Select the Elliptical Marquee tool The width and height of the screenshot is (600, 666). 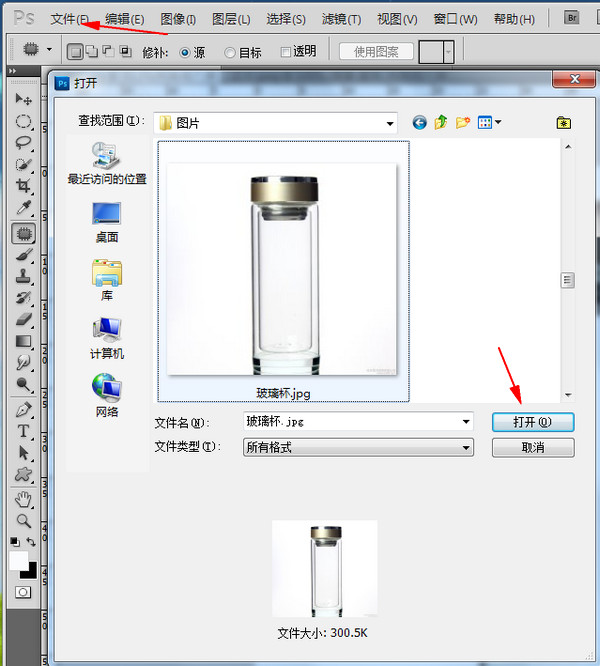23,121
